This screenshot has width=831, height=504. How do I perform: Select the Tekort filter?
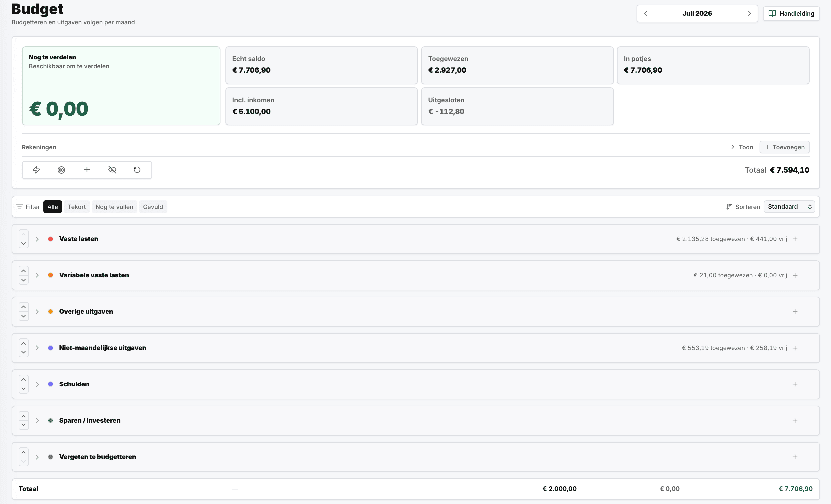(77, 207)
